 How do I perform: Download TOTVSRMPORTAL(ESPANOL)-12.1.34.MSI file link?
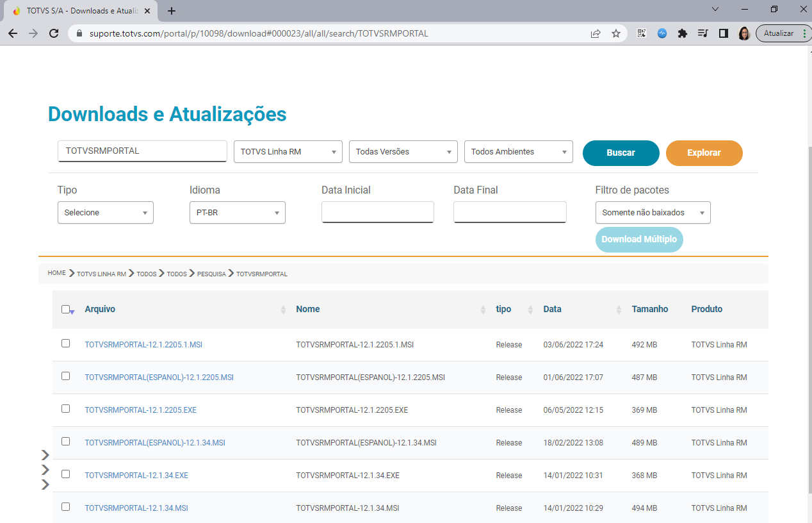(155, 443)
